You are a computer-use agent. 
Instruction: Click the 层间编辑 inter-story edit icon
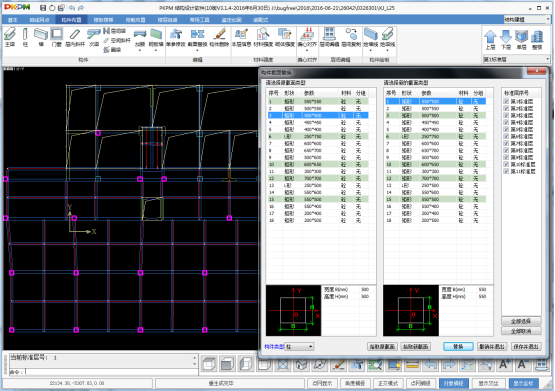[330, 37]
